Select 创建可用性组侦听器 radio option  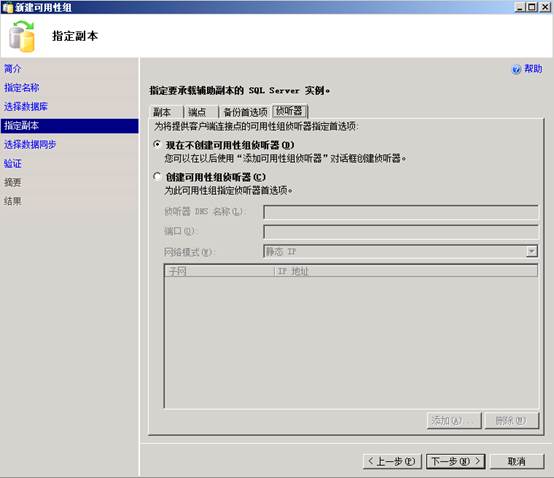[158, 176]
